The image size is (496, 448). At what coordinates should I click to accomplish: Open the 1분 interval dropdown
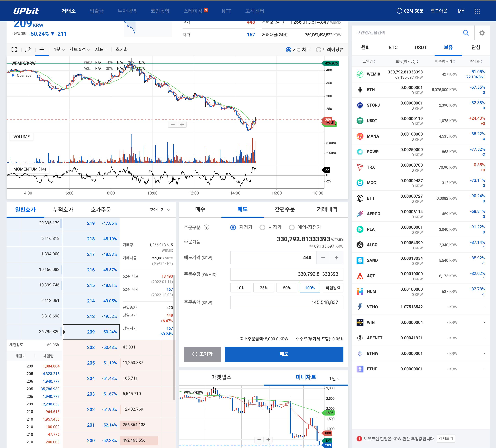[x=59, y=49]
